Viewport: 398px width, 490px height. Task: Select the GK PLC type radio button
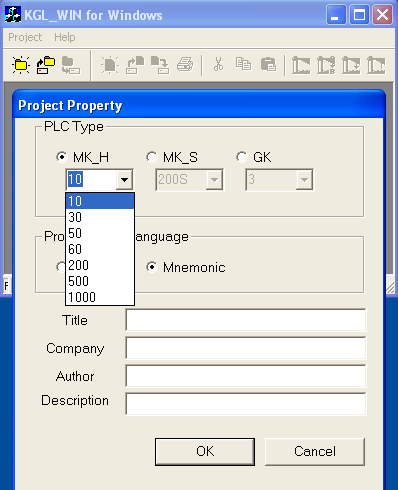(242, 157)
